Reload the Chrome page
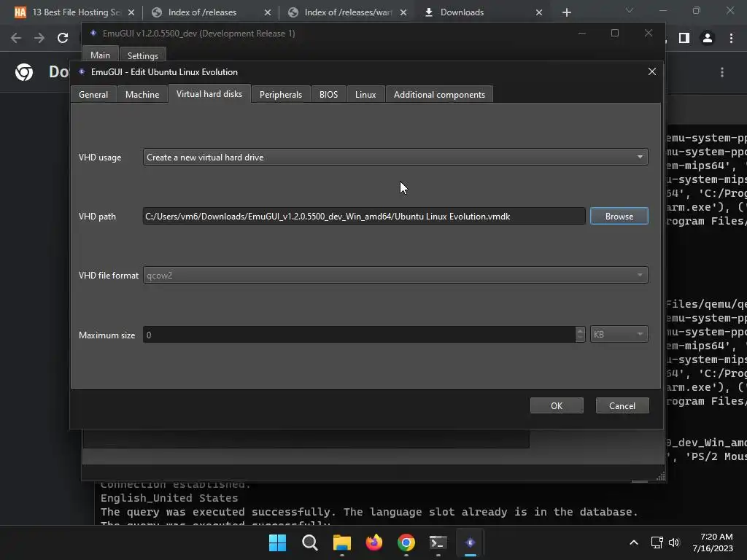Screen dimensions: 747x560 coord(63,38)
